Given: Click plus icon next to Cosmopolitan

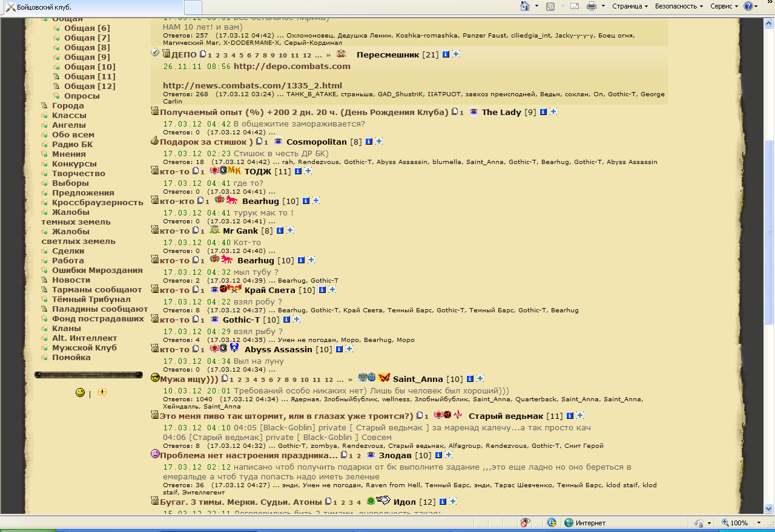Looking at the screenshot, I should (379, 142).
